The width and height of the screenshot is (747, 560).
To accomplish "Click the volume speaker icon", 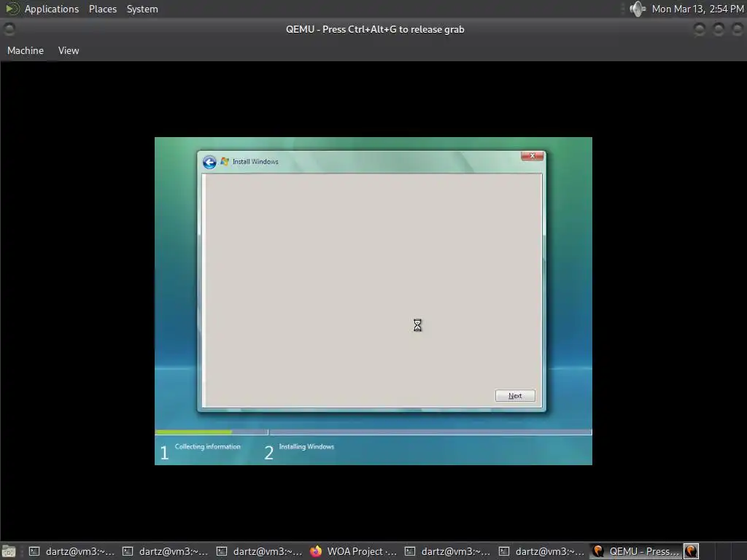I will [638, 9].
